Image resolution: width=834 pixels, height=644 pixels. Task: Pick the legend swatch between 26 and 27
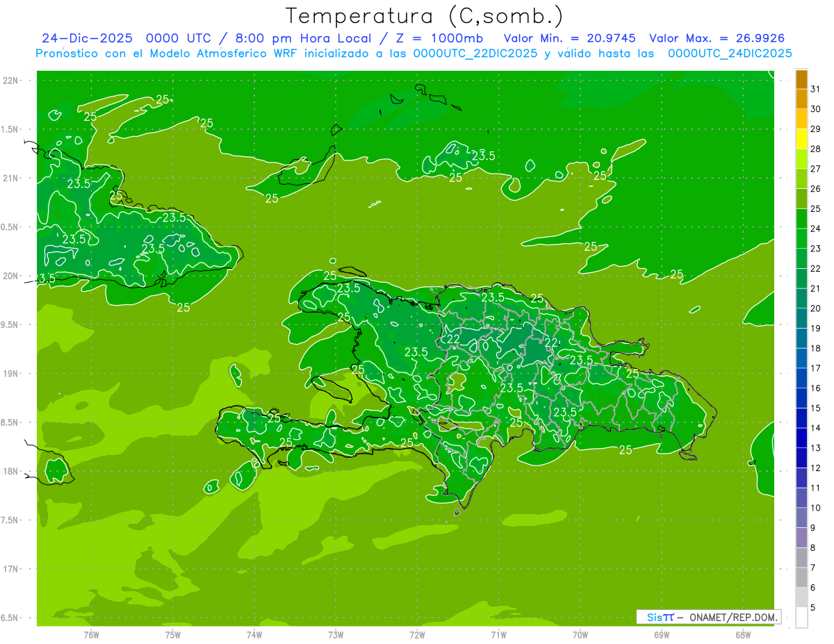801,179
